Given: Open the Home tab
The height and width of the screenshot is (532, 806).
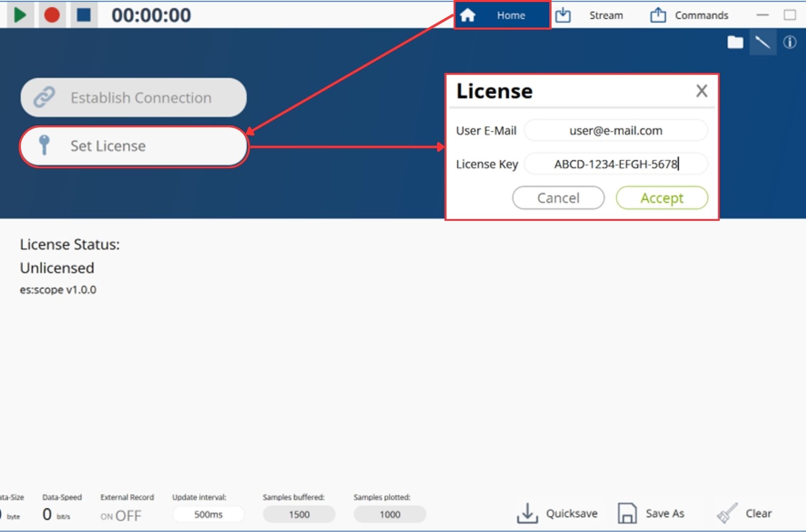Looking at the screenshot, I should tap(502, 15).
